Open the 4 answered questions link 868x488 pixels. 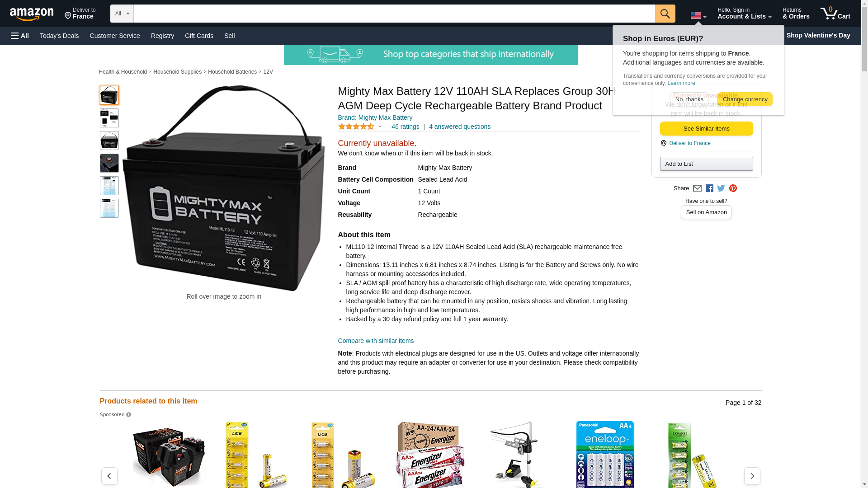point(460,127)
